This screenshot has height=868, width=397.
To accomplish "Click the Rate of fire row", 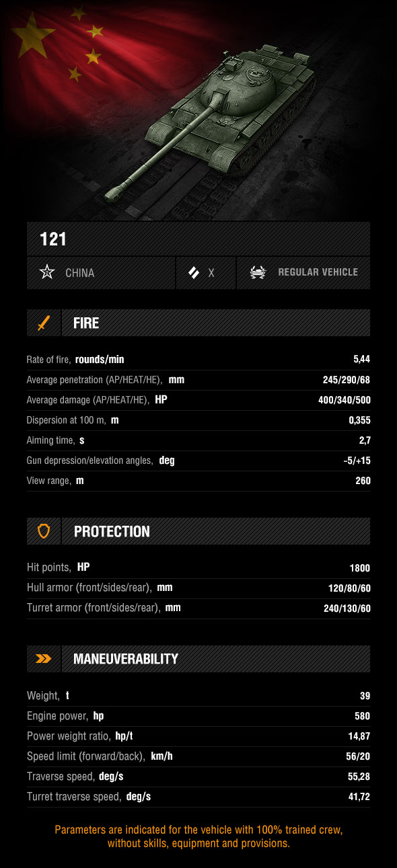I will click(x=199, y=360).
